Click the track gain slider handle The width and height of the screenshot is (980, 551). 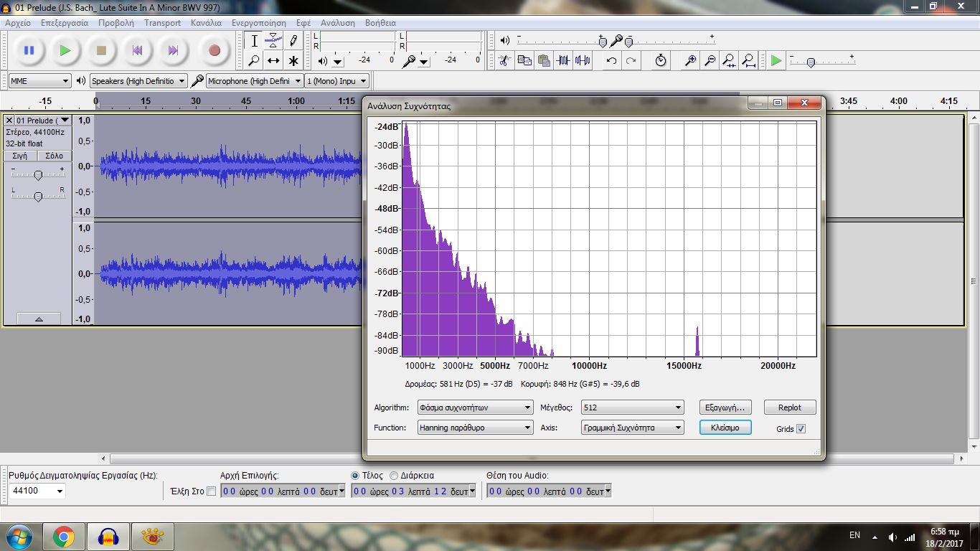pyautogui.click(x=38, y=175)
